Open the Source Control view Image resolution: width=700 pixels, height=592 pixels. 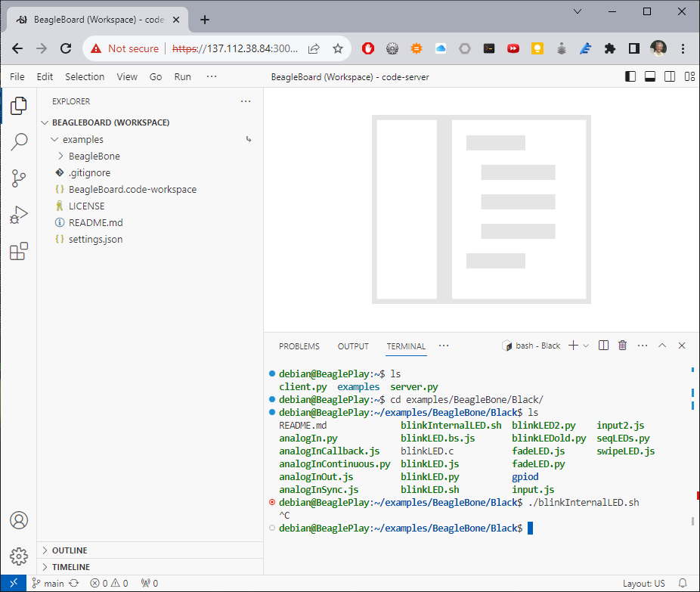[x=19, y=178]
